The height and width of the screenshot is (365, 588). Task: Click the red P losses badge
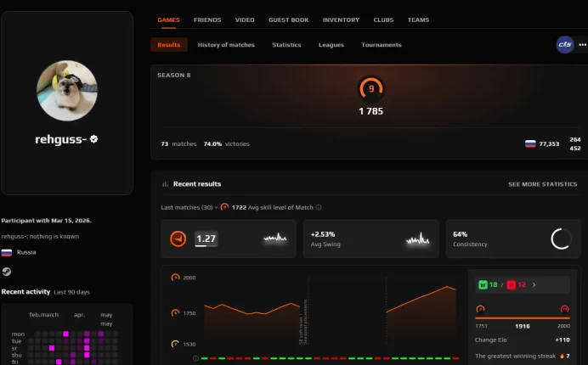point(512,285)
